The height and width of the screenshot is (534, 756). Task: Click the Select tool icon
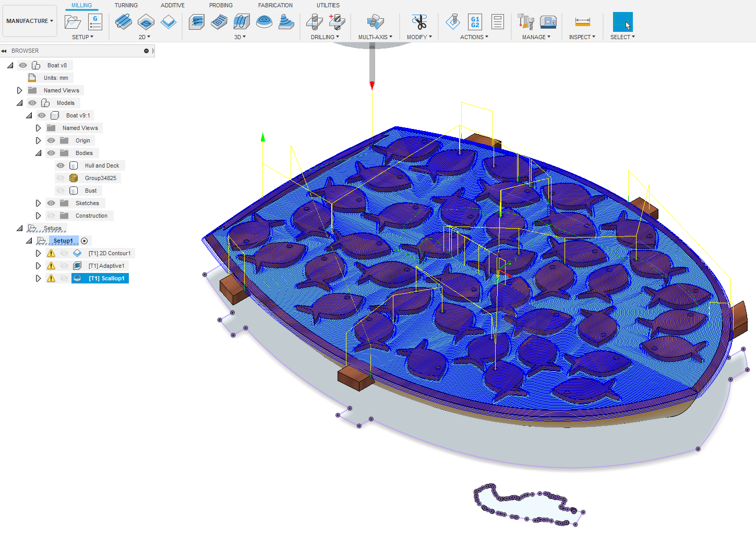tap(622, 22)
